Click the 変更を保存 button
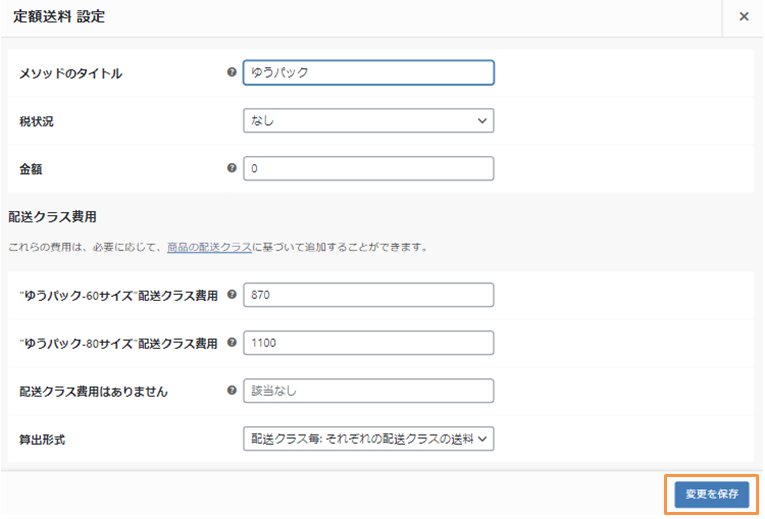 pyautogui.click(x=711, y=494)
